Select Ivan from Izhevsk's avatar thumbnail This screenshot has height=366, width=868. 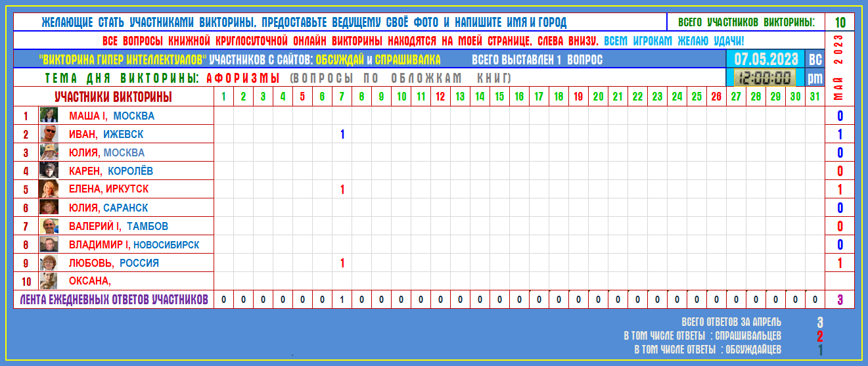49,134
